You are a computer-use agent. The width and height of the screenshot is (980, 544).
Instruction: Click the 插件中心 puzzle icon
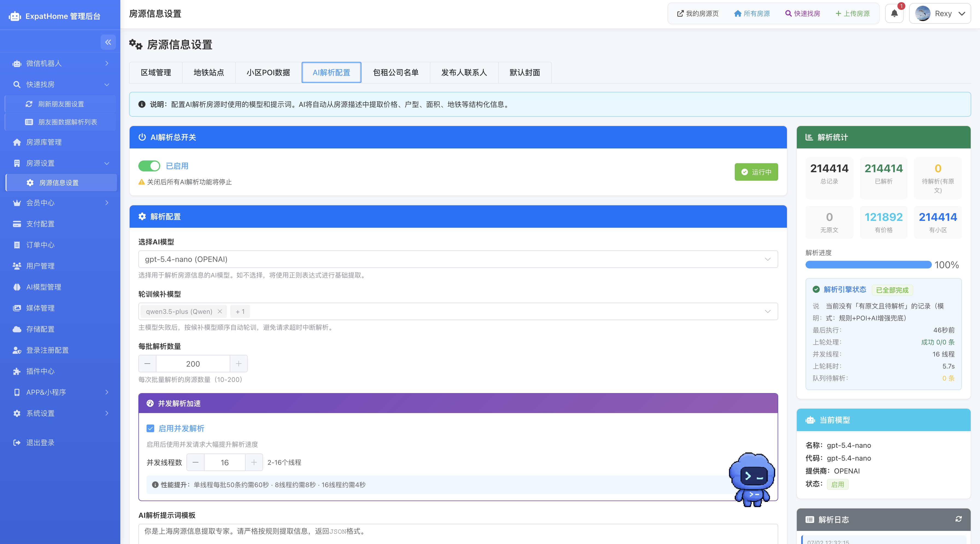click(x=17, y=371)
